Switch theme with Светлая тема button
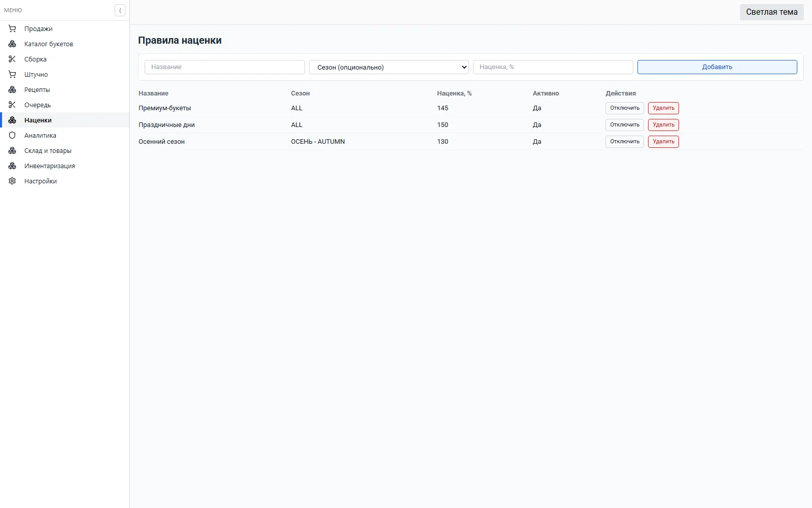 (x=771, y=12)
